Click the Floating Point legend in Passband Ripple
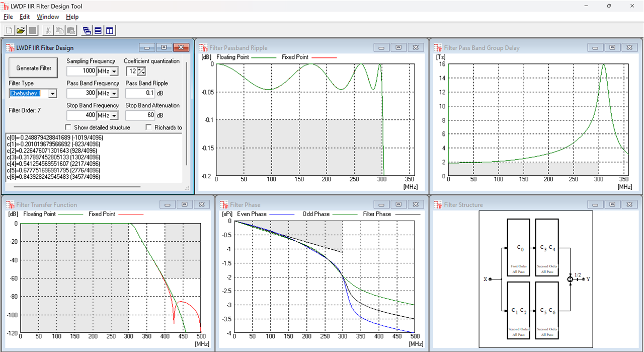Image resolution: width=644 pixels, height=352 pixels. tap(232, 57)
